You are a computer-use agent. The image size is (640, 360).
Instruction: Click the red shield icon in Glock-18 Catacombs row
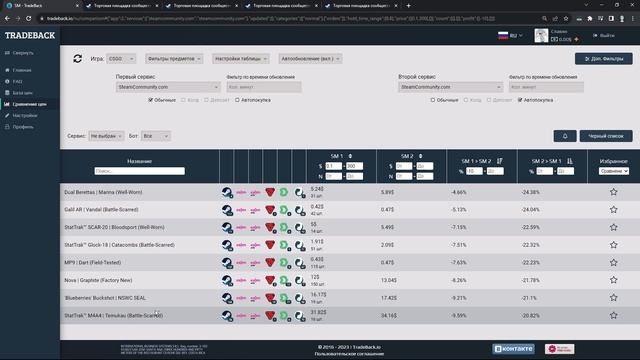click(x=270, y=245)
